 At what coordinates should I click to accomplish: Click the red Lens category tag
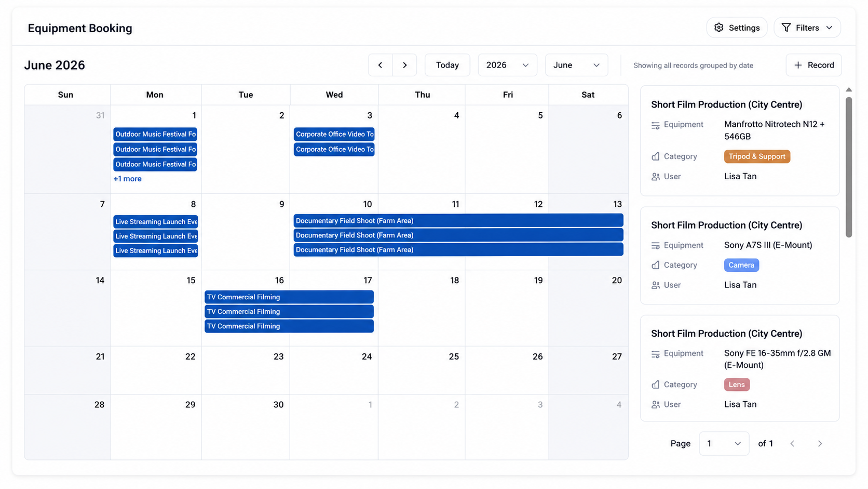737,385
